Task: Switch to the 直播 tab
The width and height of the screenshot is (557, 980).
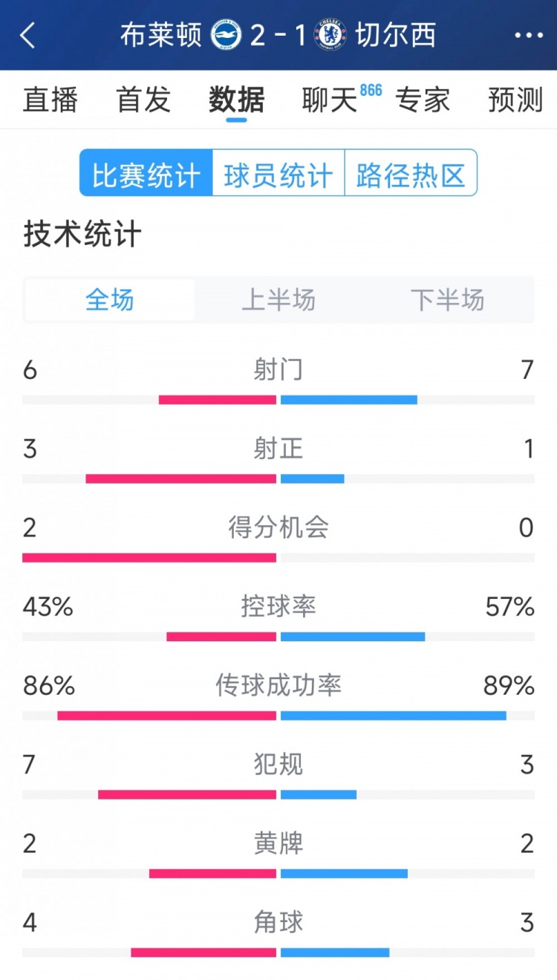Action: pos(51,100)
